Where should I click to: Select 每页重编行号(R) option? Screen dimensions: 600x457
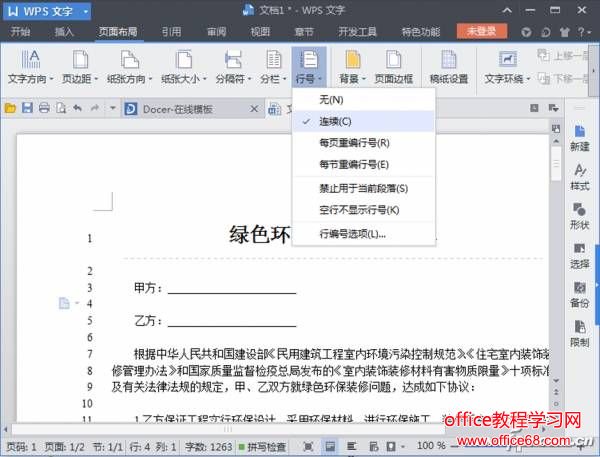tap(364, 143)
